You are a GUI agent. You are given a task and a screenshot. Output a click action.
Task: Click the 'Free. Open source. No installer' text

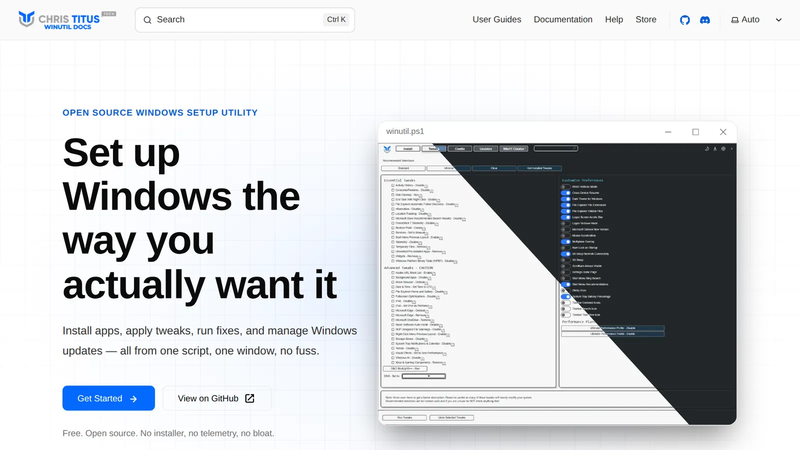[168, 433]
